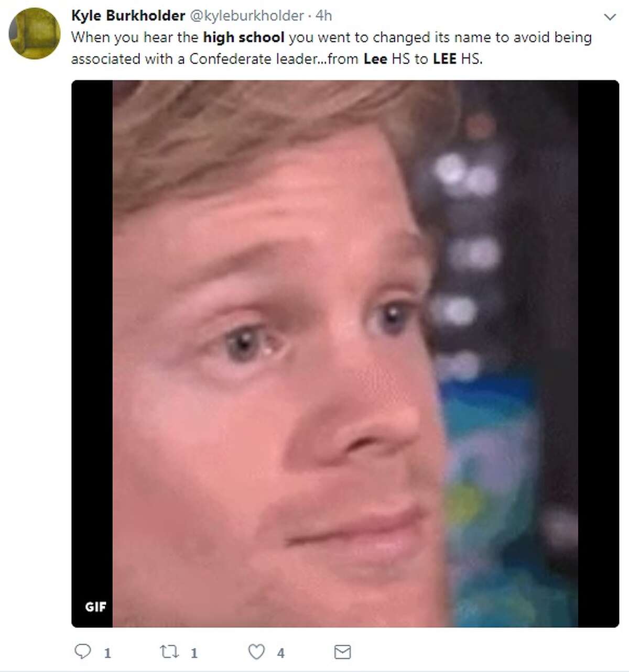Click the like count number 4
Viewport: 629px width, 672px height.
280,653
